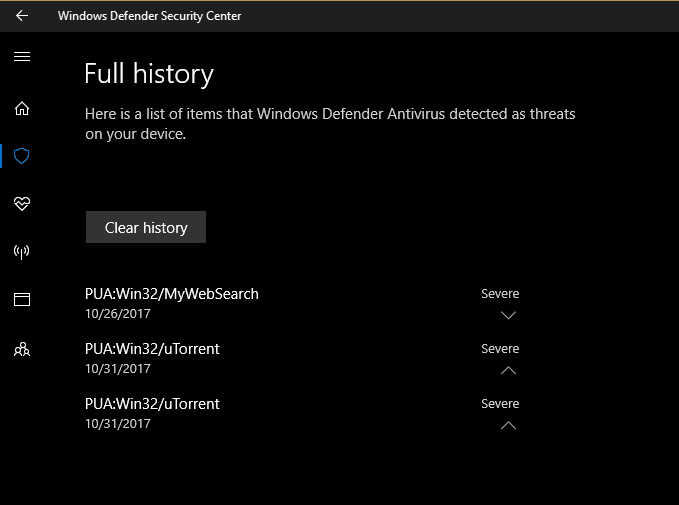Screen dimensions: 679x505
Task: Collapse the last PUA:Win32/uTorrent entry chevron
Action: pyautogui.click(x=508, y=425)
